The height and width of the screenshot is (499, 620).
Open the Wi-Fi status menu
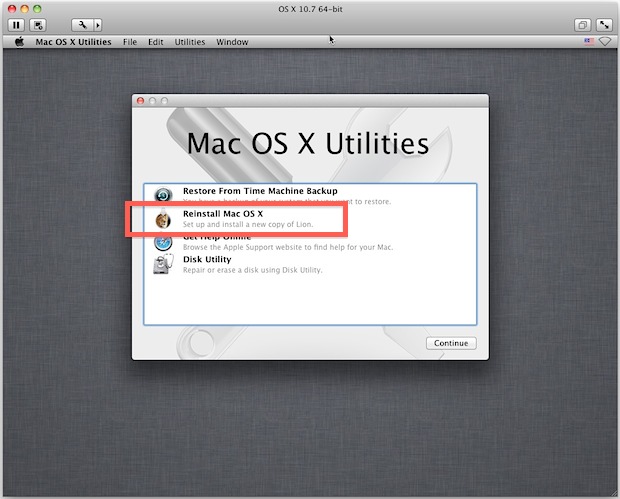click(x=605, y=42)
